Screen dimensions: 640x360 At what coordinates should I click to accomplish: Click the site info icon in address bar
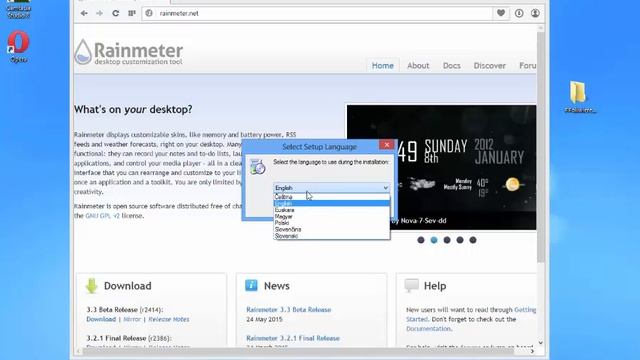(149, 13)
